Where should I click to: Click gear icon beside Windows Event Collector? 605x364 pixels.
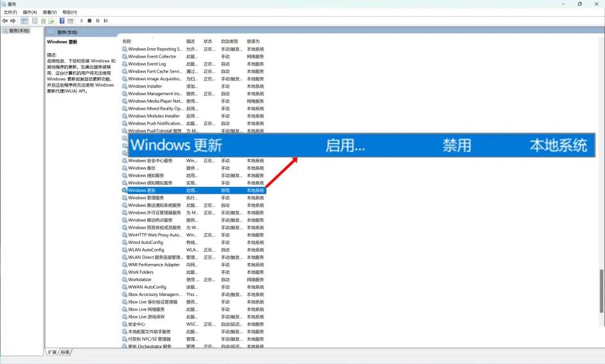125,56
